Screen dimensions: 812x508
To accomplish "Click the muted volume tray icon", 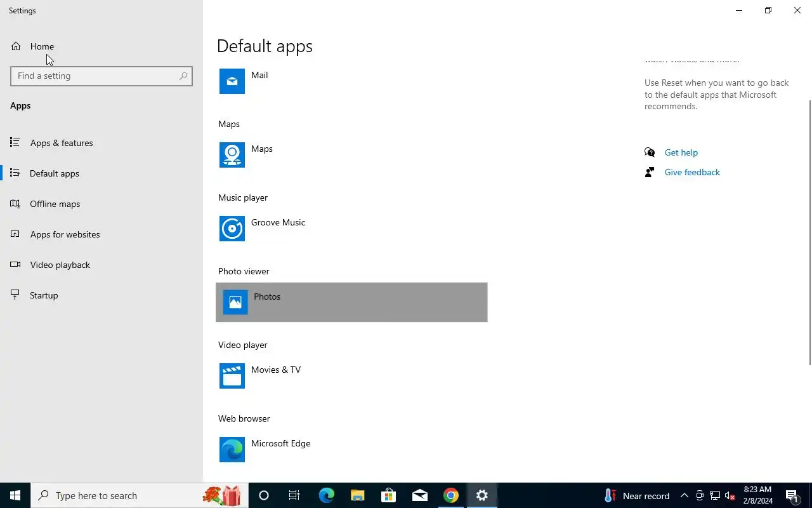I will (730, 496).
